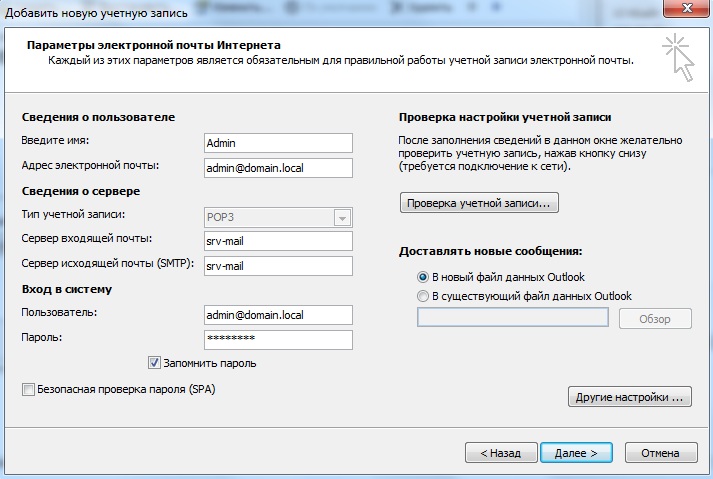Go back with the Назад button
Image resolution: width=713 pixels, height=479 pixels.
point(500,453)
